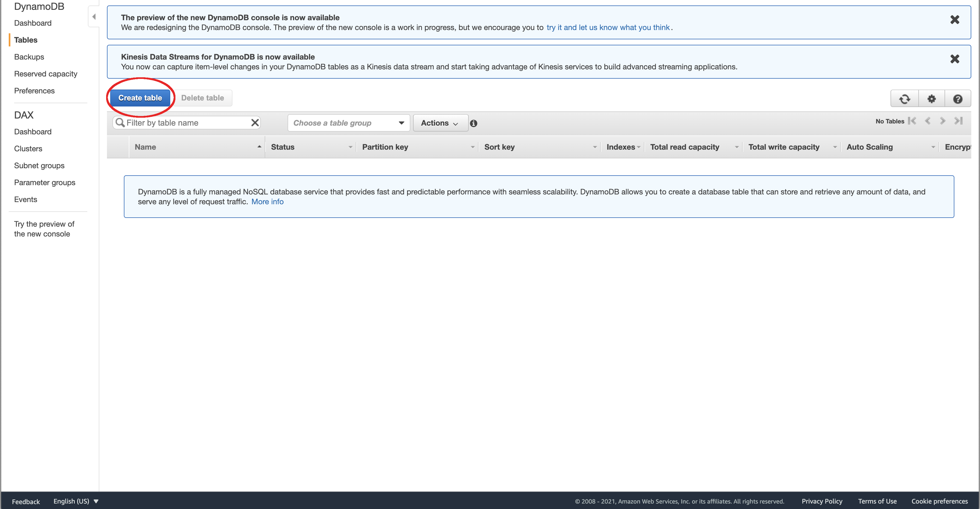Open Auto Scaling column menu arrow
The width and height of the screenshot is (980, 509).
tap(933, 147)
